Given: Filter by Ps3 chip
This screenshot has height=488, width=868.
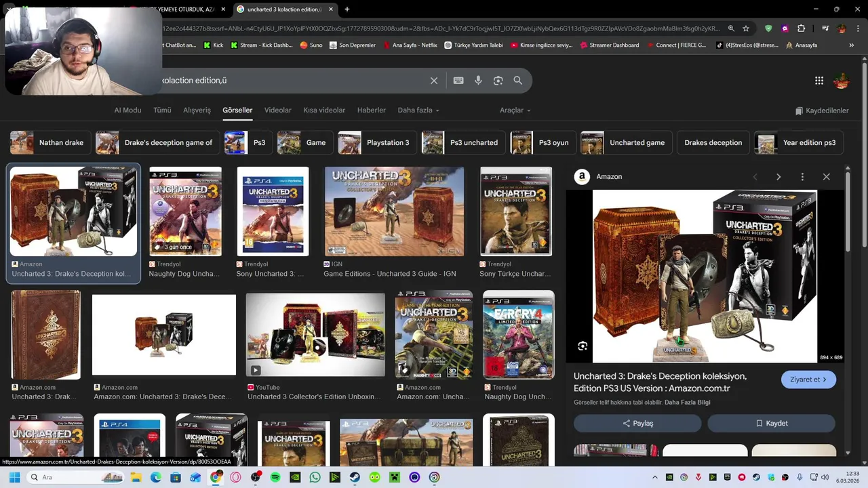Looking at the screenshot, I should tap(248, 143).
